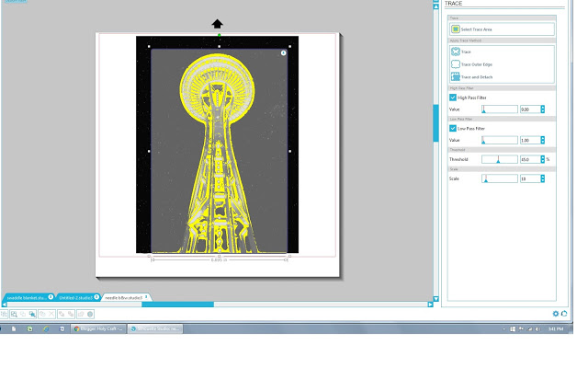Click the group selection icon at toolbar start

[x=4, y=314]
